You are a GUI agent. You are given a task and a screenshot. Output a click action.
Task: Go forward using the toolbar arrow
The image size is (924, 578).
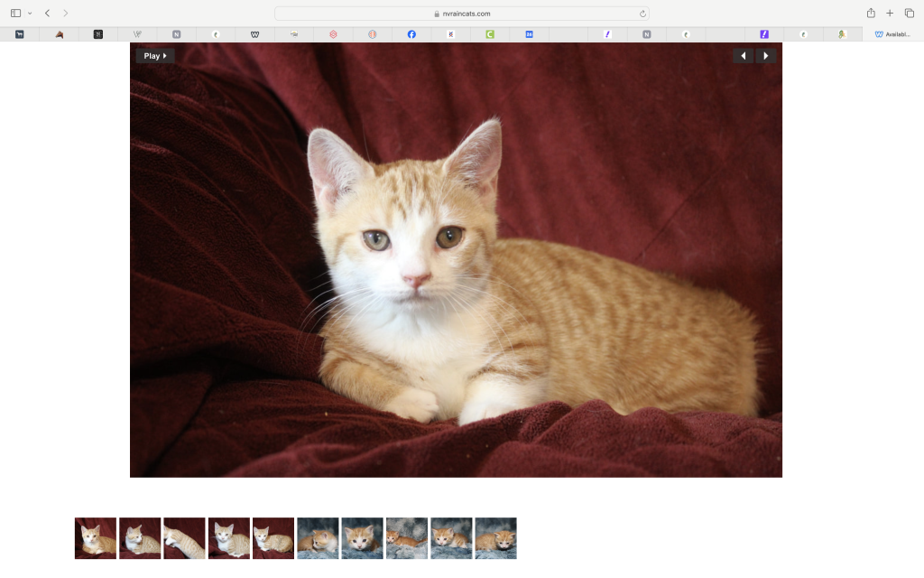65,13
